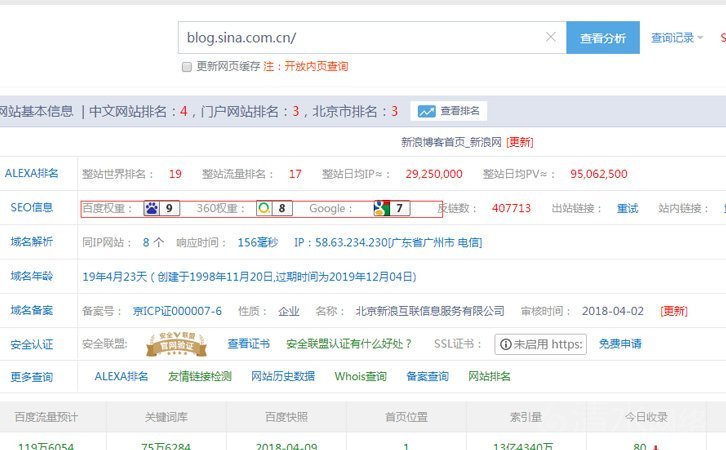Click the 重试 link for 出站链接
This screenshot has height=450, width=726.
pyautogui.click(x=627, y=208)
